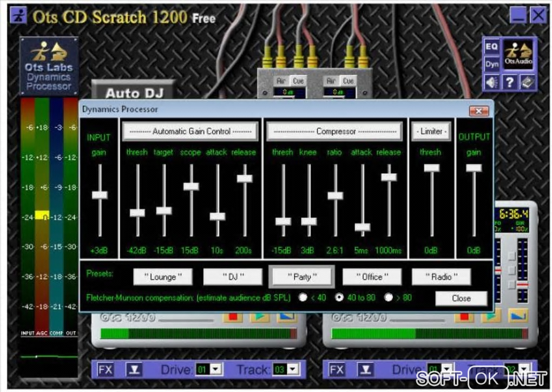
Task: Expand the left deck Track dropdown
Action: click(293, 369)
